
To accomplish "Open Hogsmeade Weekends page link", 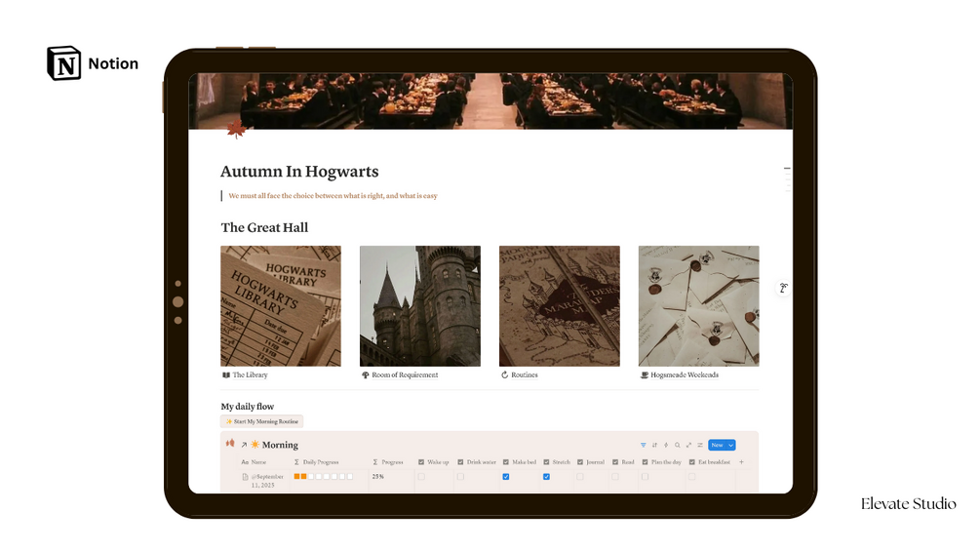I will click(x=680, y=374).
